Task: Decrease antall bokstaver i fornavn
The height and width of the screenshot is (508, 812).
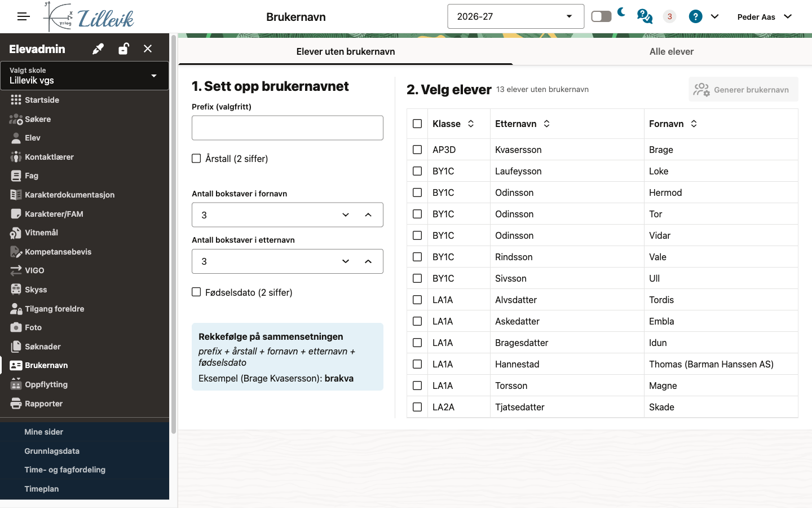Action: 346,215
